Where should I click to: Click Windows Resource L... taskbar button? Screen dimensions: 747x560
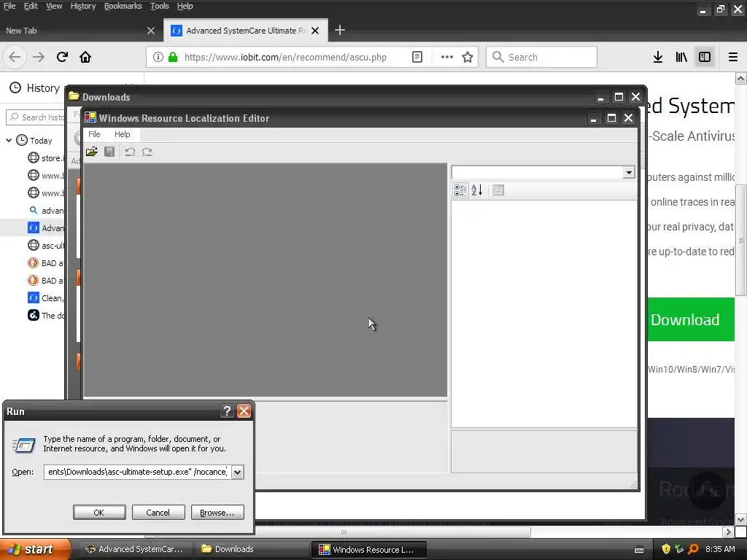click(x=368, y=550)
